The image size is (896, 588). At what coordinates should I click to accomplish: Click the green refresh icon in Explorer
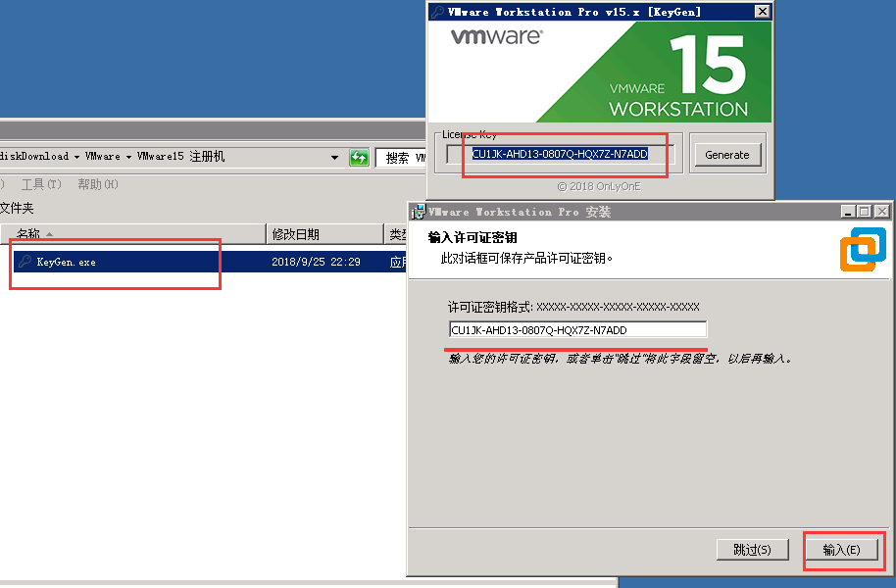359,157
